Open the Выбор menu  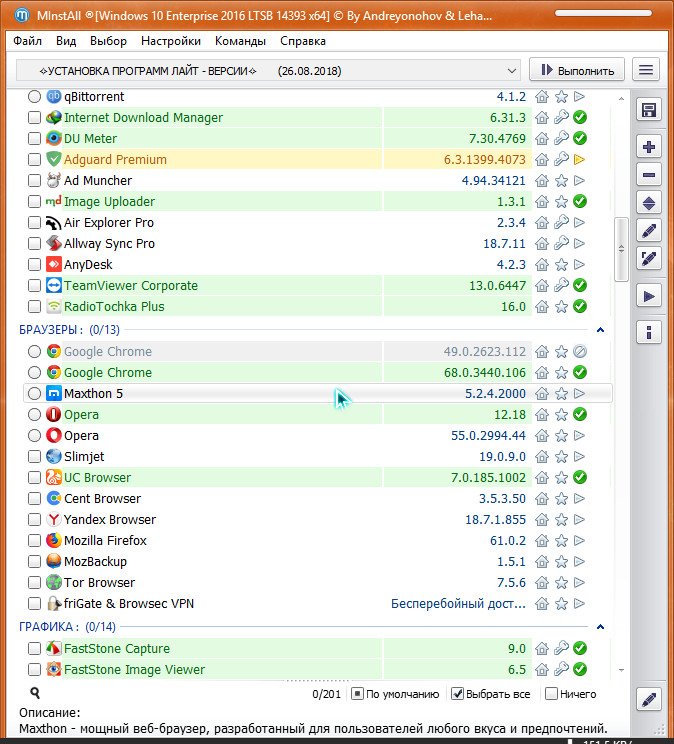tap(108, 41)
